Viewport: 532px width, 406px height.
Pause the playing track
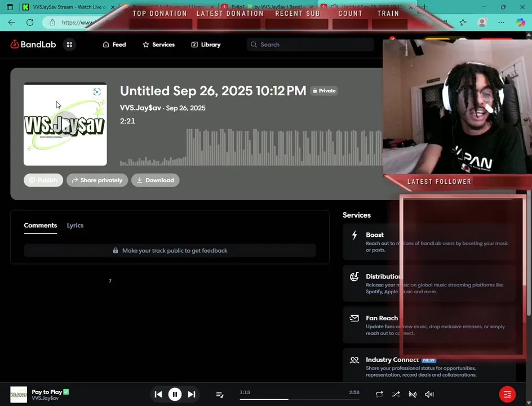pyautogui.click(x=175, y=394)
